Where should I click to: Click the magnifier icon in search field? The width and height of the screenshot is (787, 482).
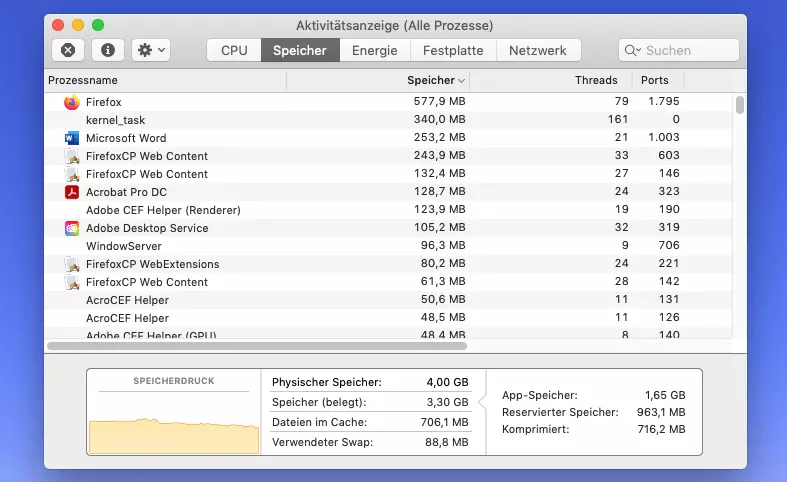(x=632, y=50)
